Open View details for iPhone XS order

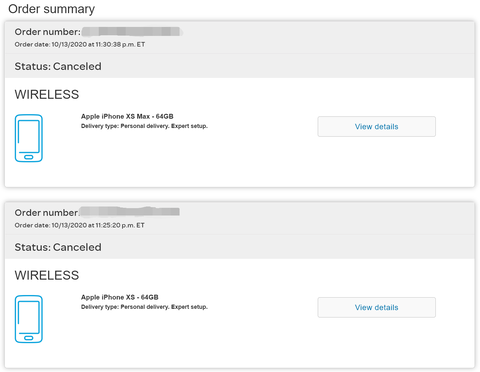[376, 307]
